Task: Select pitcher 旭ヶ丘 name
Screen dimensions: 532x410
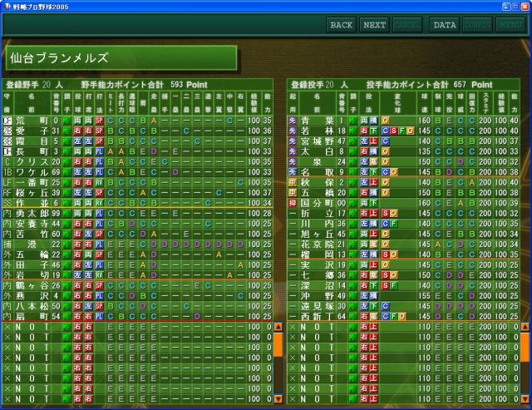Action: [x=318, y=235]
